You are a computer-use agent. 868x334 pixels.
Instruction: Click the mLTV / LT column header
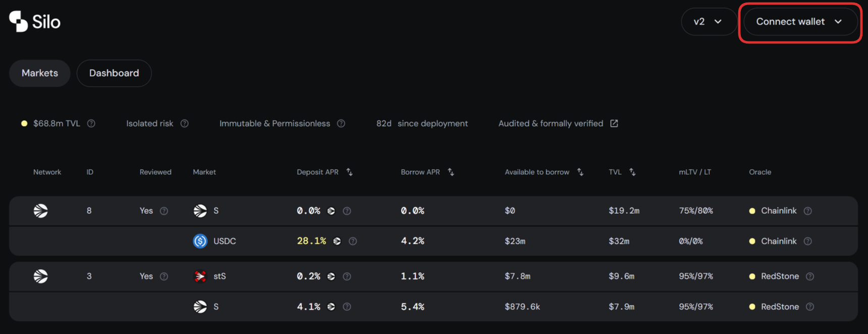pyautogui.click(x=695, y=172)
